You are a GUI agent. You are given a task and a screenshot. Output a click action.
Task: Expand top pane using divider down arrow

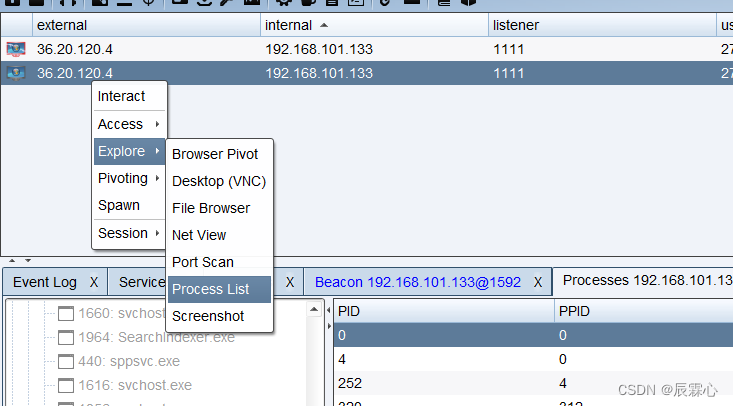tap(28, 261)
